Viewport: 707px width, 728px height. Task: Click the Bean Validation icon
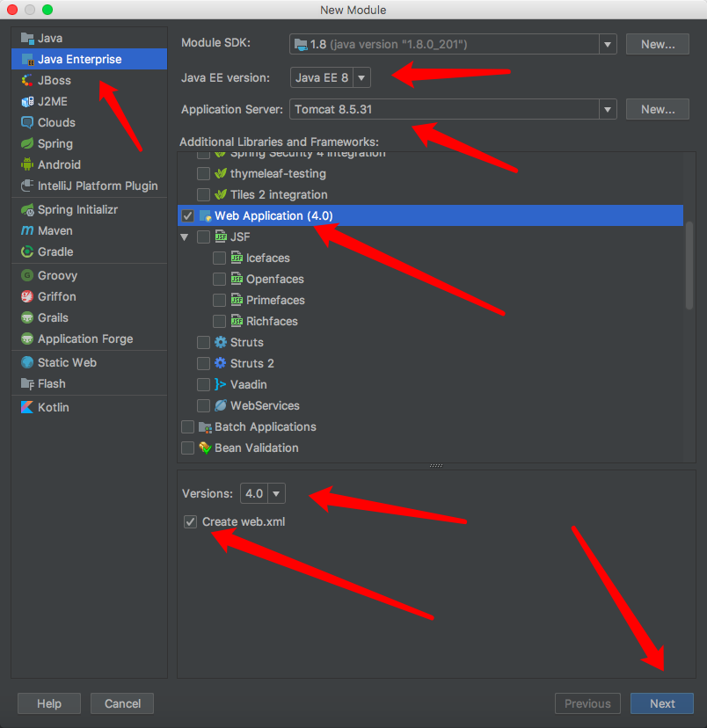click(x=205, y=448)
